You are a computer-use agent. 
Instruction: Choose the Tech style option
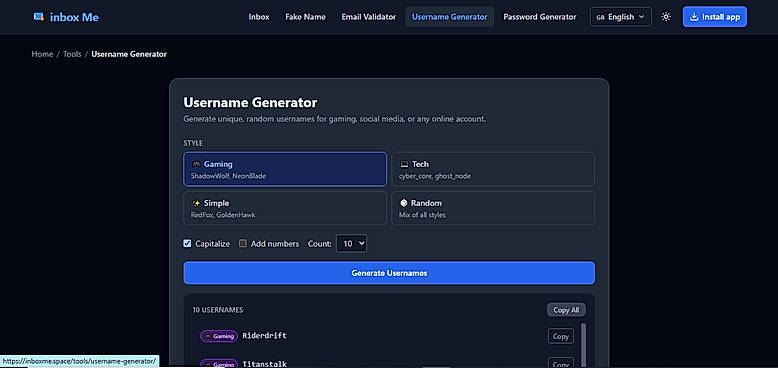(493, 169)
